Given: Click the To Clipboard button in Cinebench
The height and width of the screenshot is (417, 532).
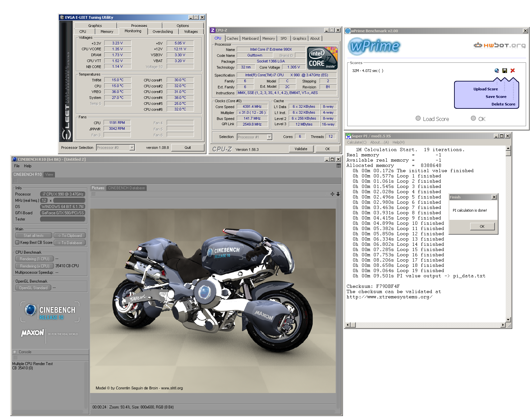Looking at the screenshot, I should [70, 235].
